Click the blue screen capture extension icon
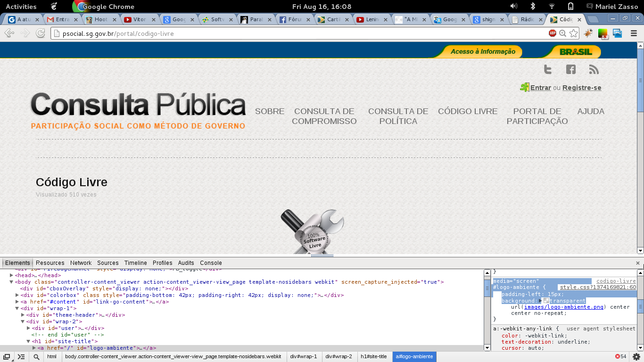Image resolution: width=644 pixels, height=362 pixels. [x=618, y=33]
